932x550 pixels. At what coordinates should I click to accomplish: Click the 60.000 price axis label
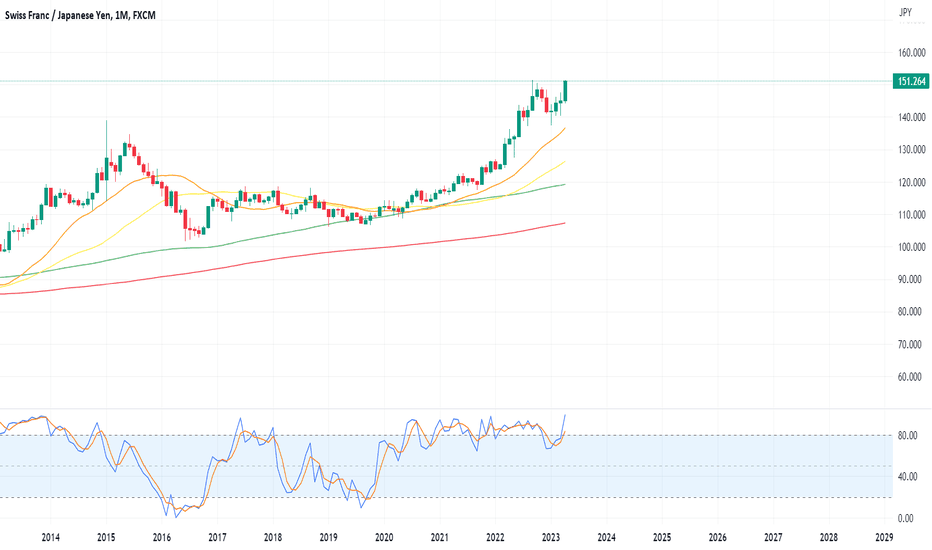[912, 376]
